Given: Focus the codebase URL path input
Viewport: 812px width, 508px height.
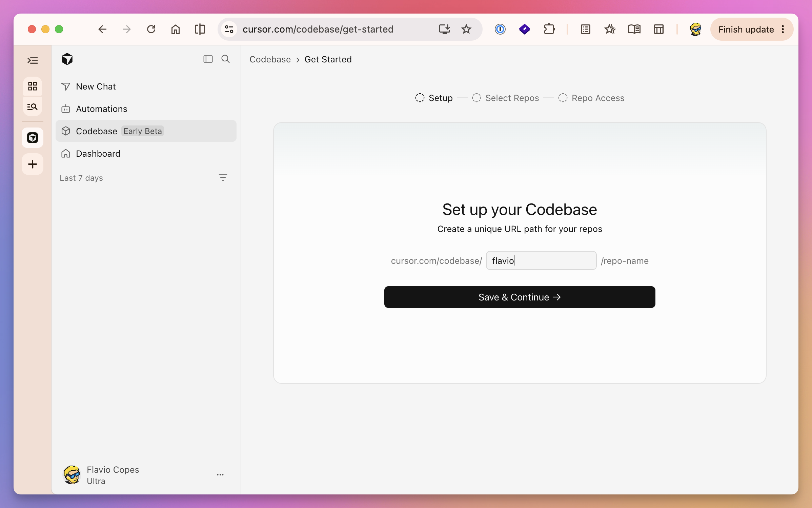Looking at the screenshot, I should (x=541, y=260).
